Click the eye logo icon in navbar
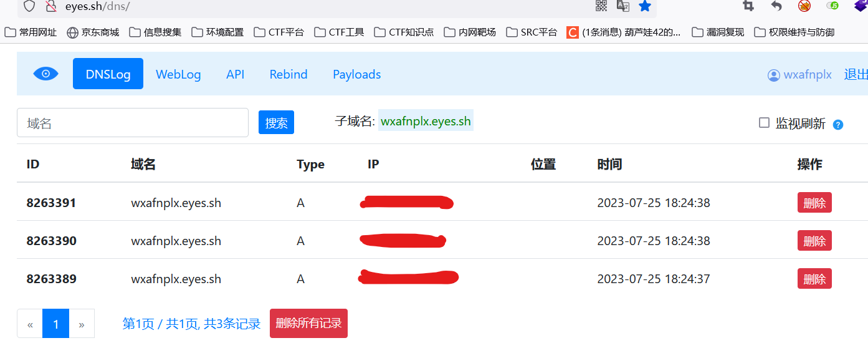Viewport: 868px width, 348px height. coord(45,74)
